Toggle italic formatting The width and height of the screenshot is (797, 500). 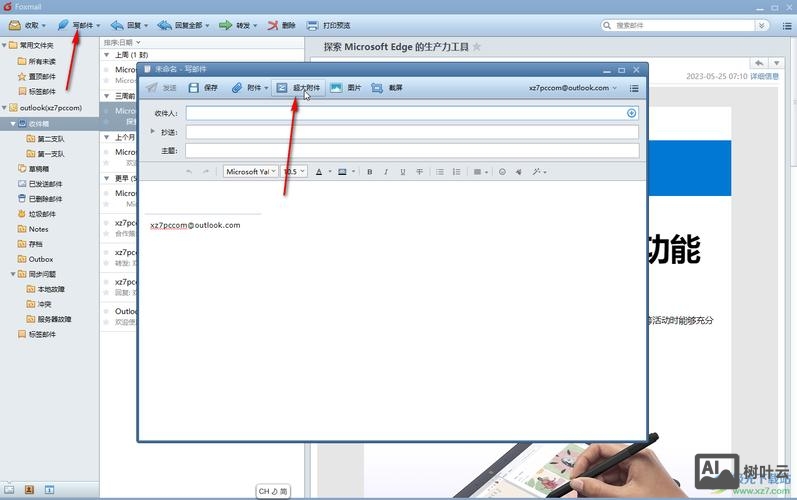tap(386, 172)
